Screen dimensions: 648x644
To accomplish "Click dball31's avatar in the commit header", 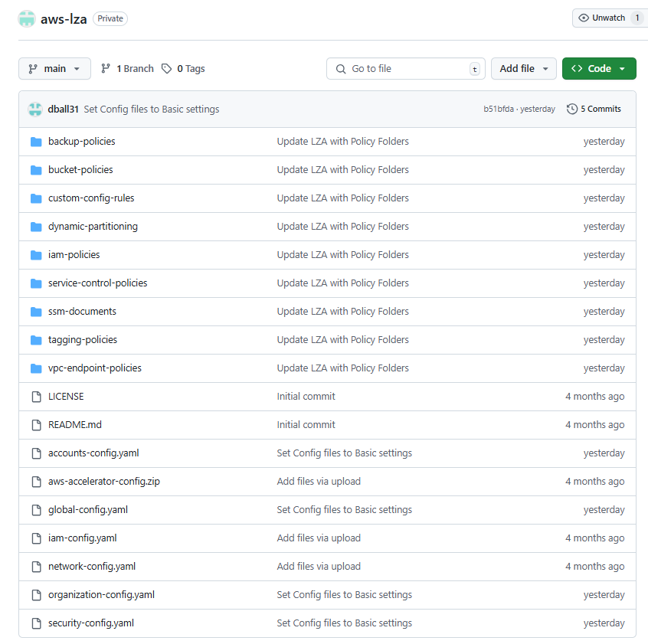I will click(35, 109).
